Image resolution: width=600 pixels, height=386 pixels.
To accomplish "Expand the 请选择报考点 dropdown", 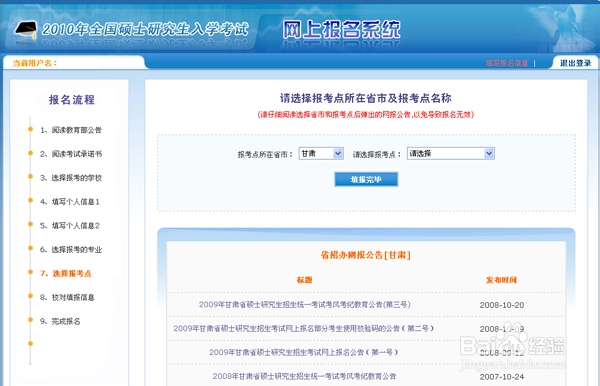I will pos(450,153).
